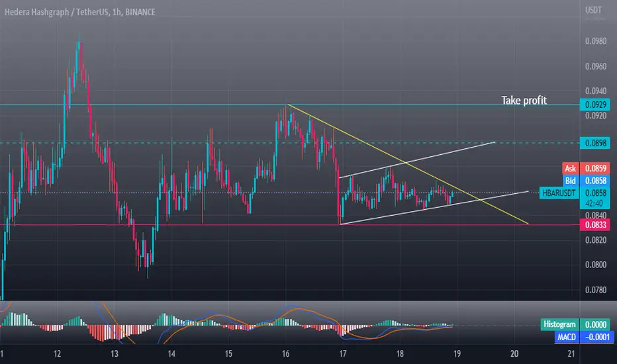
Task: Click the 0.0833 red support price tag
Action: [595, 225]
